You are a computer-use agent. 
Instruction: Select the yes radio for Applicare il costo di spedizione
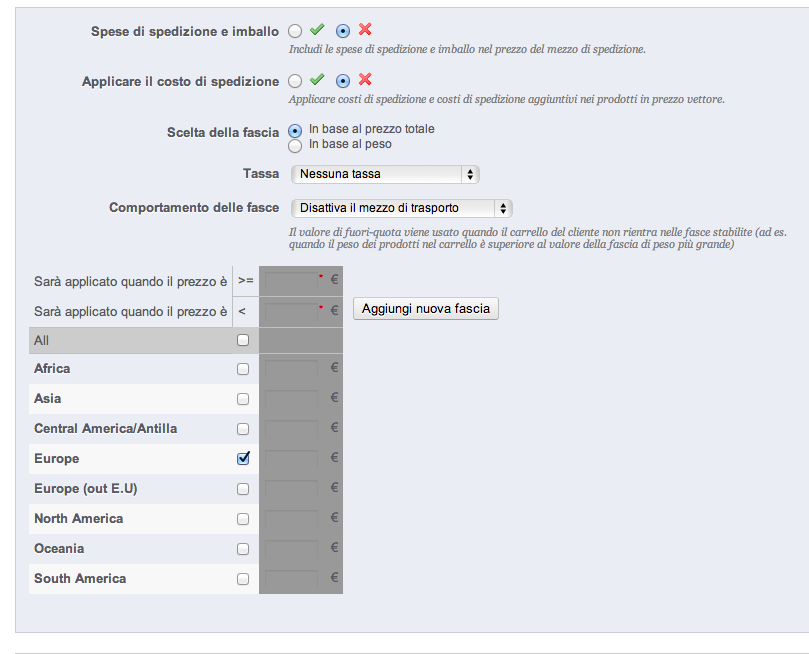click(295, 81)
